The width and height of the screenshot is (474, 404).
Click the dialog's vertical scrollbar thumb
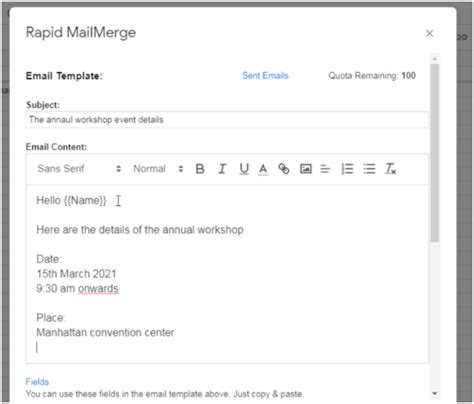click(x=435, y=153)
